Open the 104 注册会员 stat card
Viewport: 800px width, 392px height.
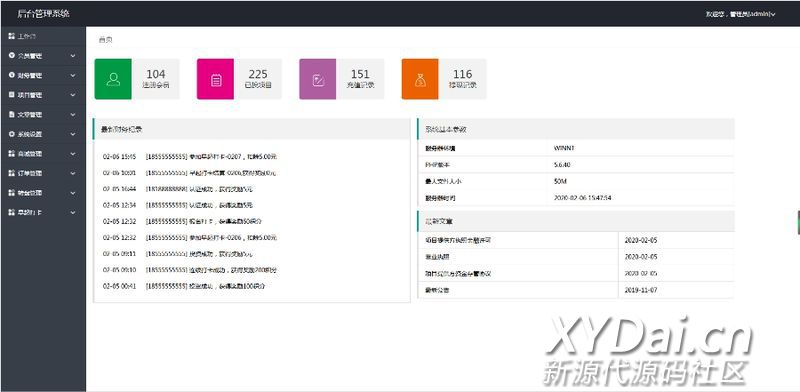(137, 79)
